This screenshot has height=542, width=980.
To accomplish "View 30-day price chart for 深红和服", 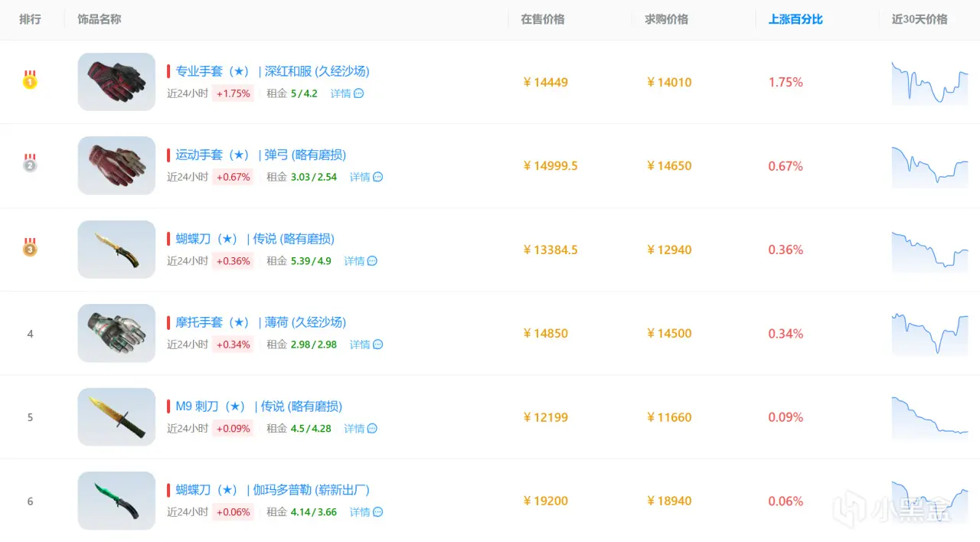I will pos(929,83).
